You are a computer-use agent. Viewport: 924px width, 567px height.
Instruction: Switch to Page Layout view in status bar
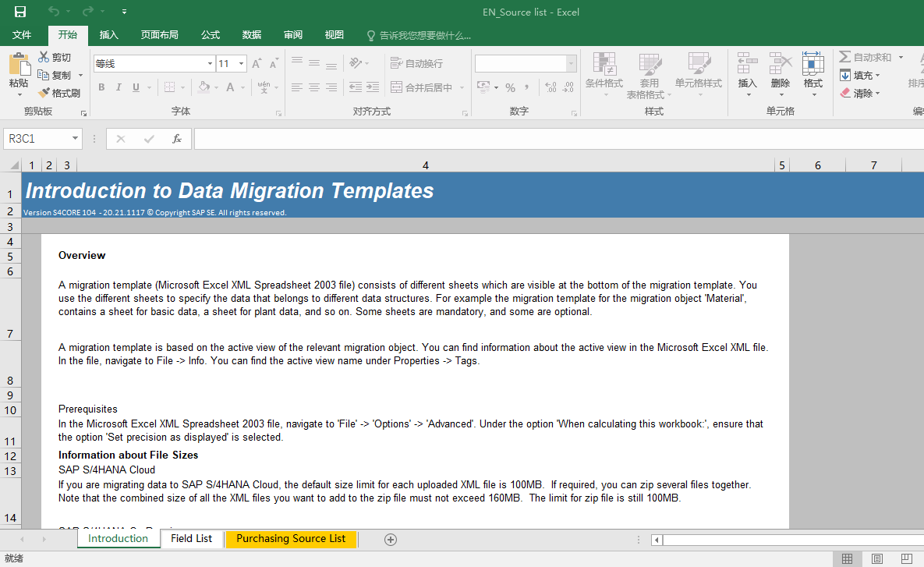click(x=877, y=558)
